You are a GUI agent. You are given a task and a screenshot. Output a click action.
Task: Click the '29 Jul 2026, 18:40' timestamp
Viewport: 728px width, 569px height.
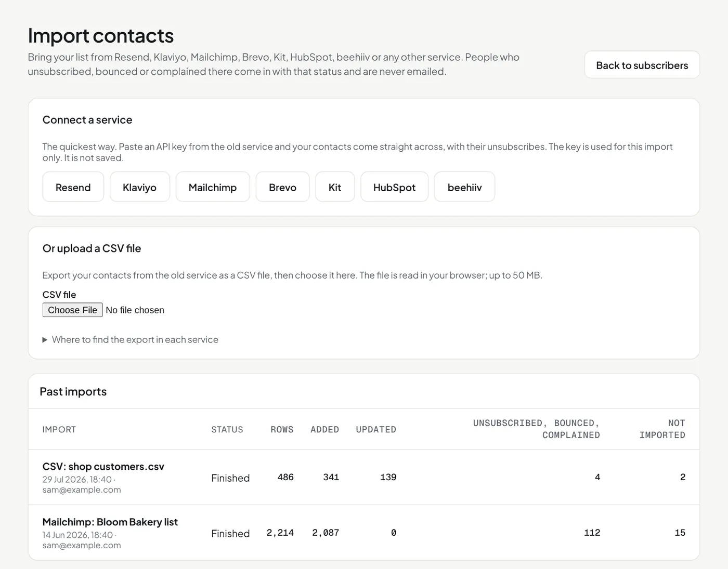[77, 479]
